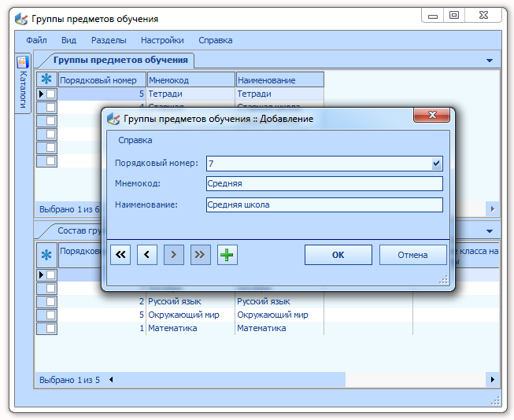This screenshot has width=514, height=420.
Task: Click the Наименование input field
Action: pos(324,204)
